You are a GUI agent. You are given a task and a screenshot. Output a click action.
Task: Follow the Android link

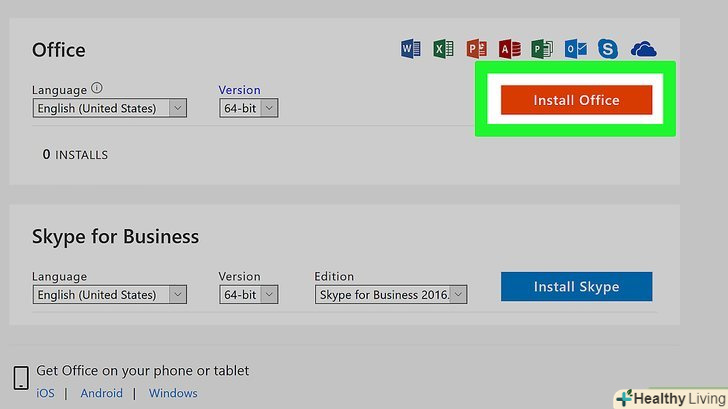click(101, 393)
